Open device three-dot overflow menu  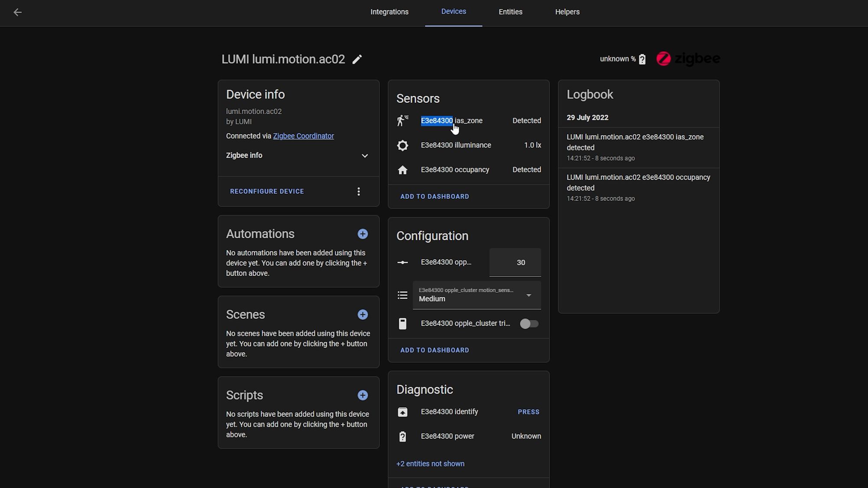click(x=358, y=191)
